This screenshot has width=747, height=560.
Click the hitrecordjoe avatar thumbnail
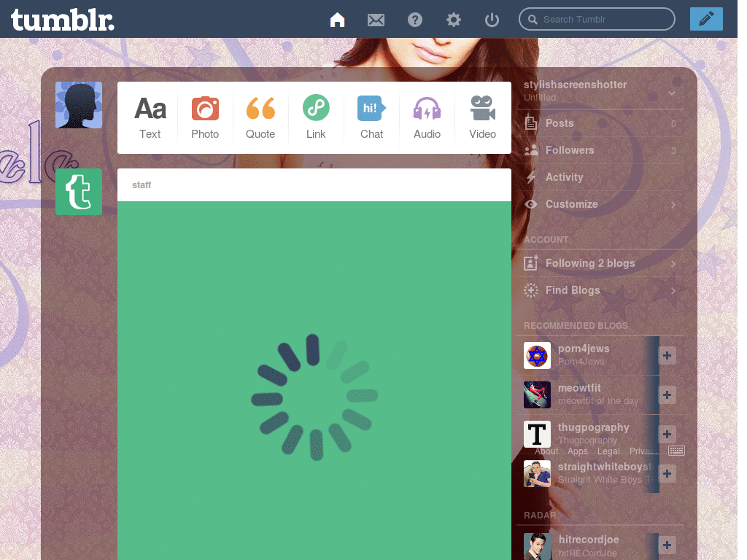[x=537, y=546]
